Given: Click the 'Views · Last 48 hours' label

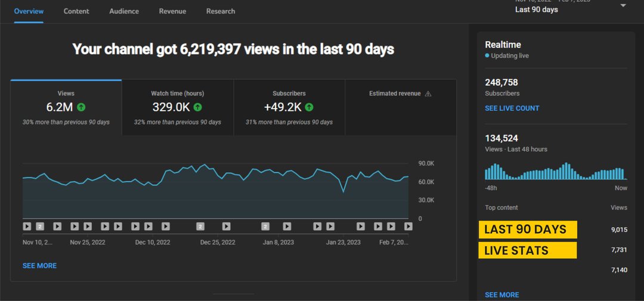Looking at the screenshot, I should [x=516, y=149].
